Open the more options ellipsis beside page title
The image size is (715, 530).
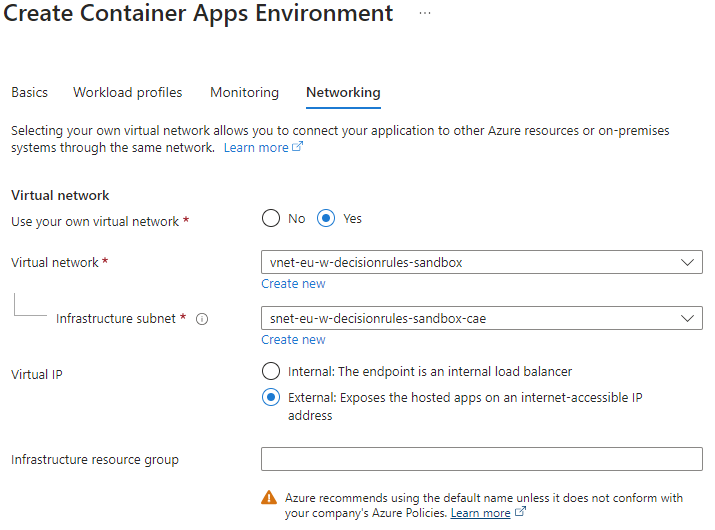425,13
